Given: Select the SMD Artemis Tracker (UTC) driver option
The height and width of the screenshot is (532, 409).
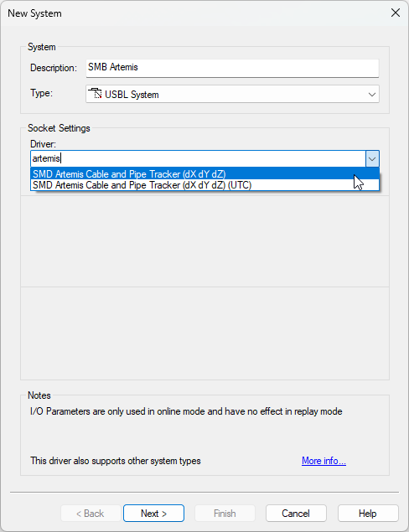Looking at the screenshot, I should coord(204,185).
